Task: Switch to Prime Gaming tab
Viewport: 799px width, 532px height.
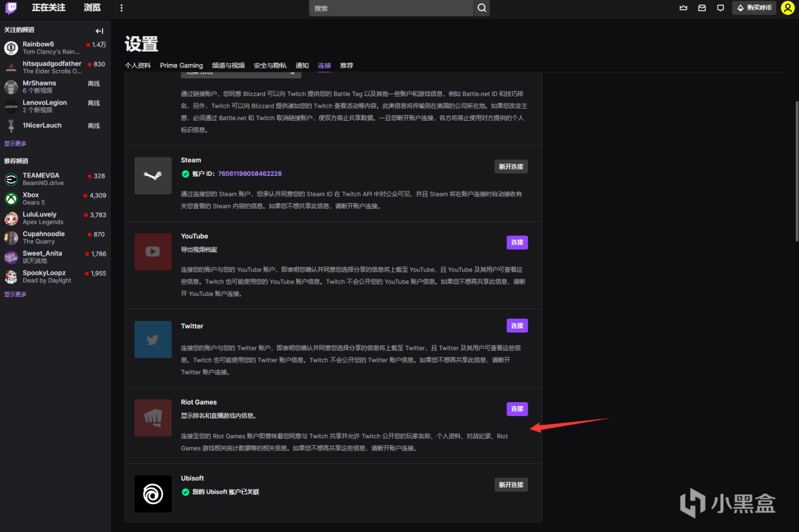Action: coord(181,65)
